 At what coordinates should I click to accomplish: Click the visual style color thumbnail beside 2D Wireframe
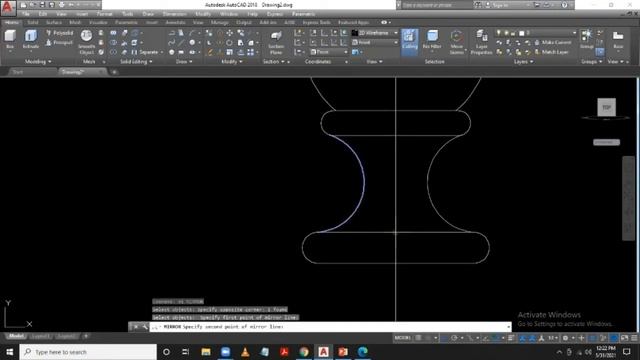(x=355, y=33)
